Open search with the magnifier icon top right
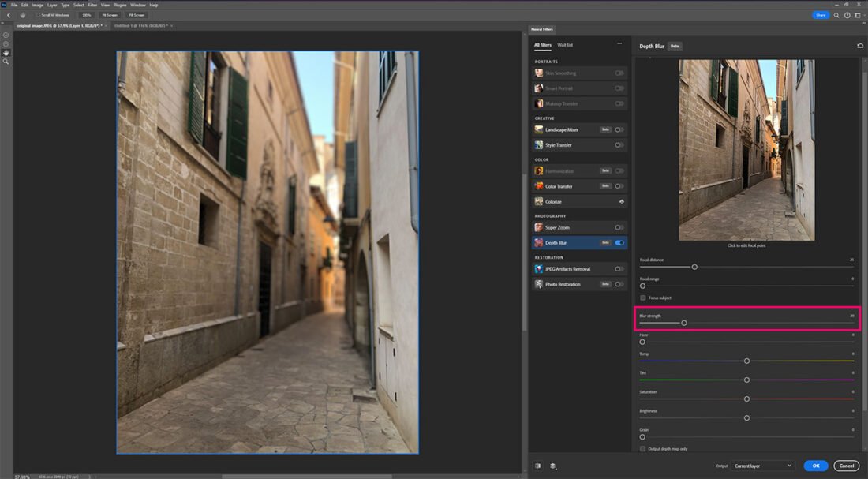 pyautogui.click(x=836, y=16)
